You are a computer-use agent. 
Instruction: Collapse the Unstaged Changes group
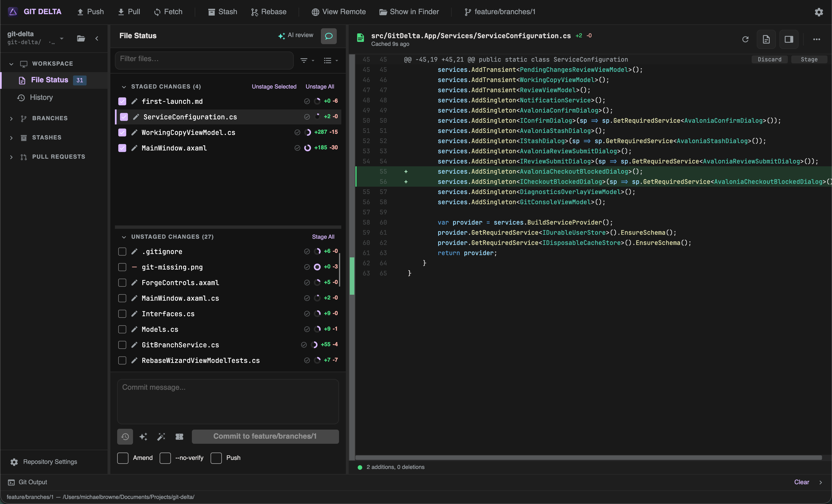pyautogui.click(x=124, y=237)
